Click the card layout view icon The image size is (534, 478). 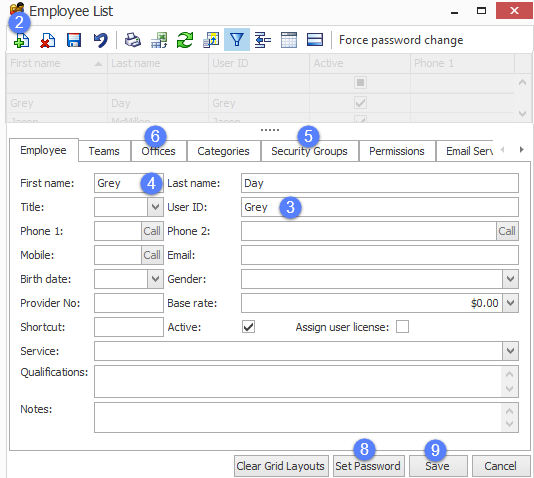click(315, 40)
